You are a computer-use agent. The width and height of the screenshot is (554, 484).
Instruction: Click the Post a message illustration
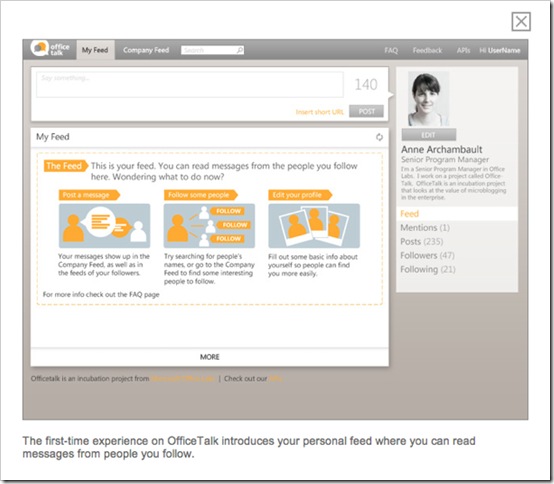click(x=104, y=226)
